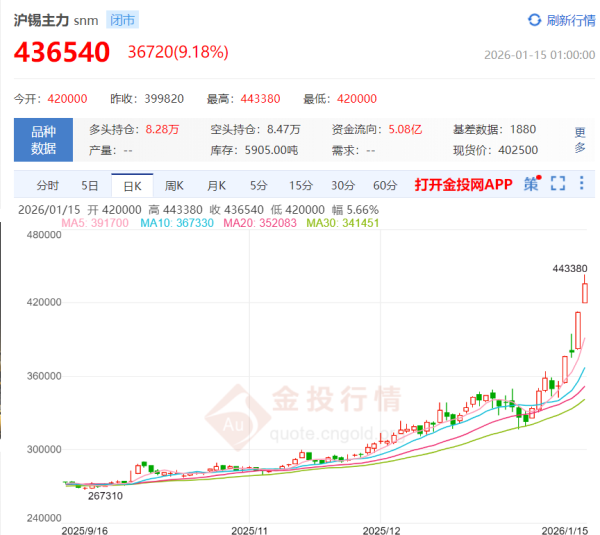Switch to the 分时 tab
Image resolution: width=600 pixels, height=535 pixels.
tap(47, 186)
